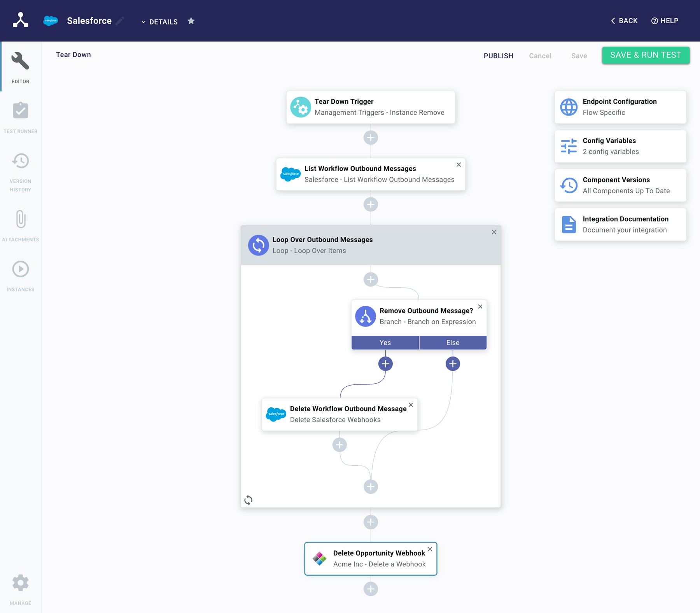This screenshot has width=700, height=613.
Task: Click the pencil icon beside the Salesforce title
Action: 120,21
